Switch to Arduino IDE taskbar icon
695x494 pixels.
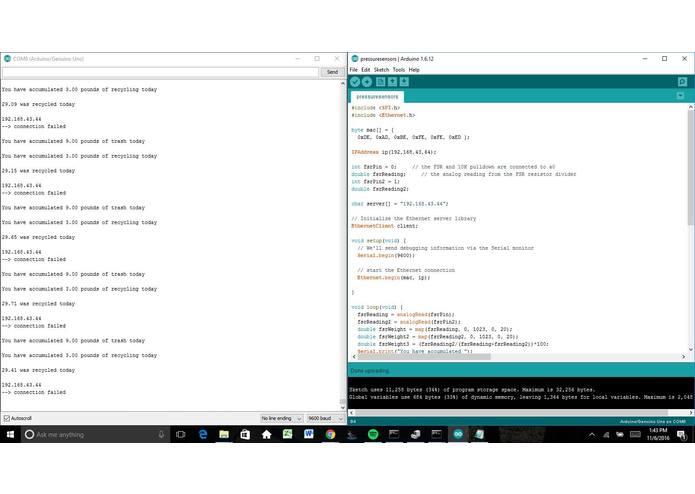(x=458, y=435)
